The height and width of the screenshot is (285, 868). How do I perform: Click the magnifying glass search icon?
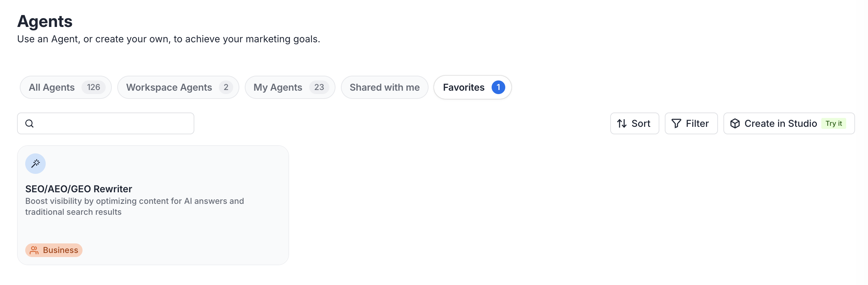[x=30, y=123]
